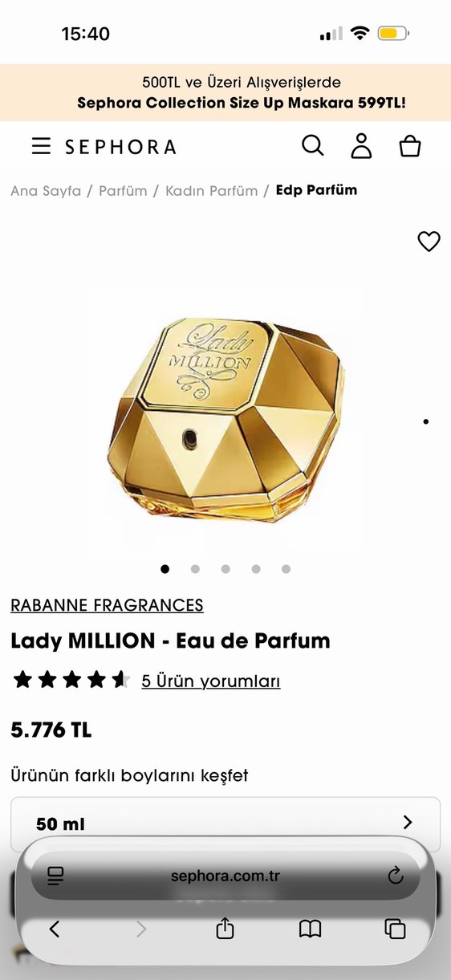Select the second product image dot
Image resolution: width=451 pixels, height=980 pixels.
[x=195, y=569]
